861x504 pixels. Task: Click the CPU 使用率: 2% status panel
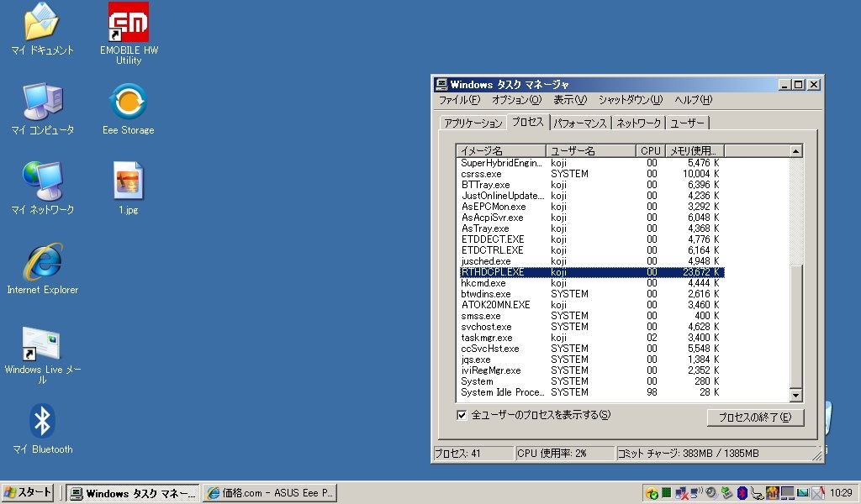pos(564,453)
